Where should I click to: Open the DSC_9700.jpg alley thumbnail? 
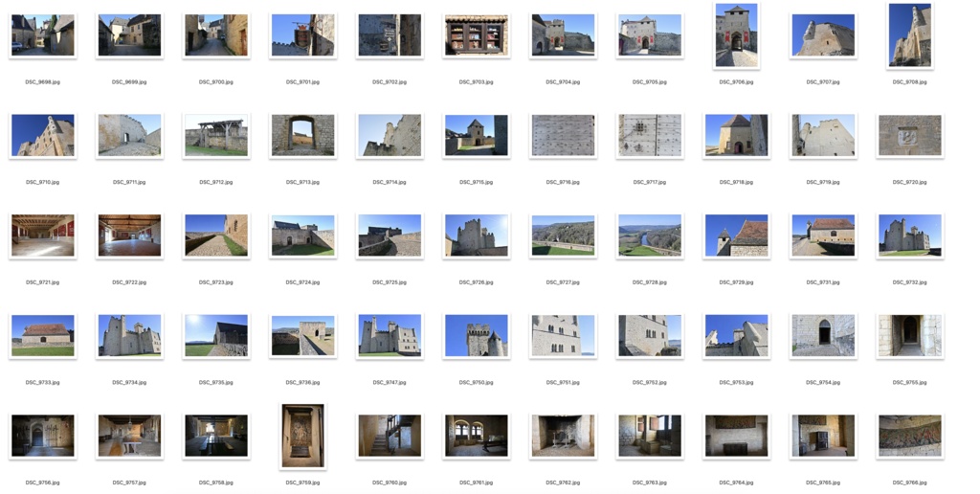tap(216, 35)
